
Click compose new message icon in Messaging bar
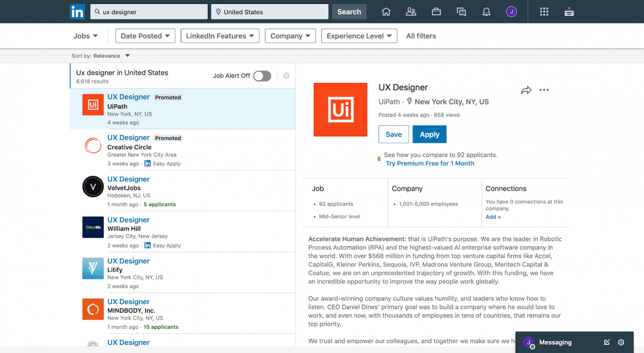click(x=607, y=342)
